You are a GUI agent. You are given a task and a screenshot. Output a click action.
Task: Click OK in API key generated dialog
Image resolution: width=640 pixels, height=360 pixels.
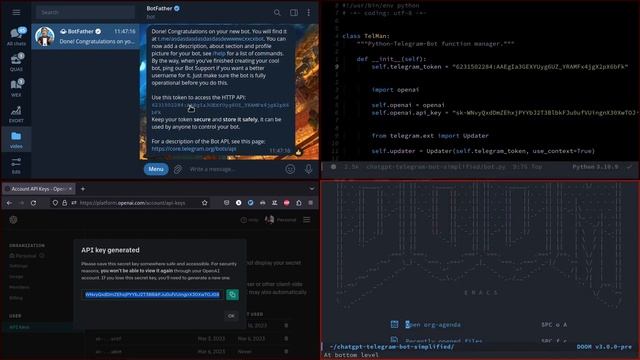231,316
